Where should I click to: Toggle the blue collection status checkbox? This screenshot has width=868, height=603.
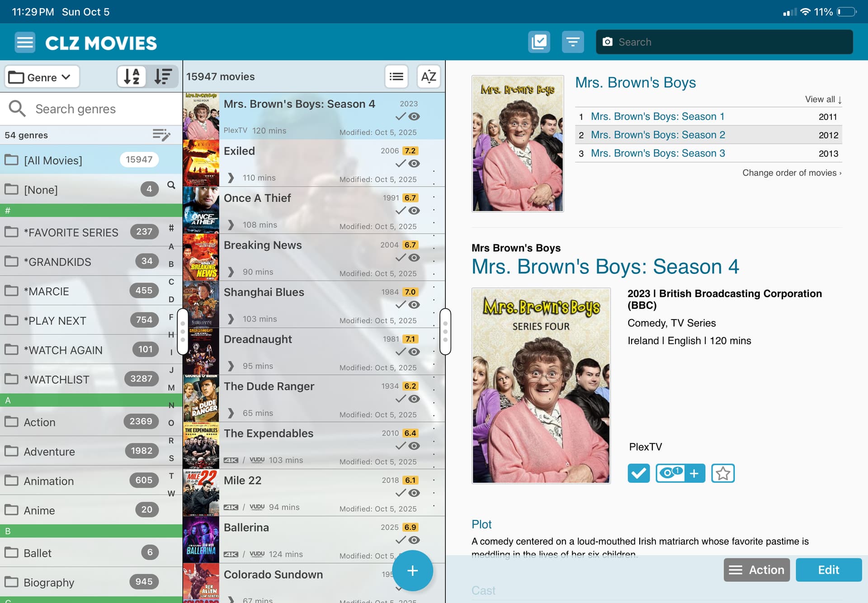[638, 473]
